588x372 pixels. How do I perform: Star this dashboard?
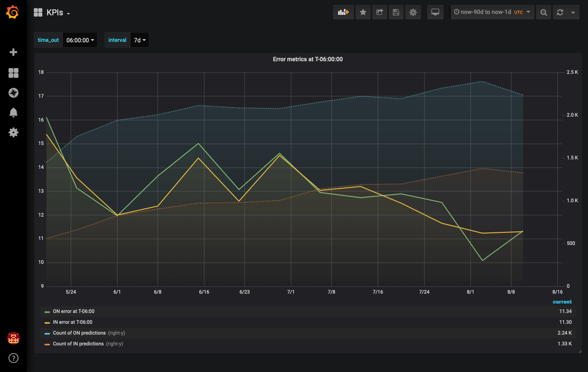tap(363, 12)
